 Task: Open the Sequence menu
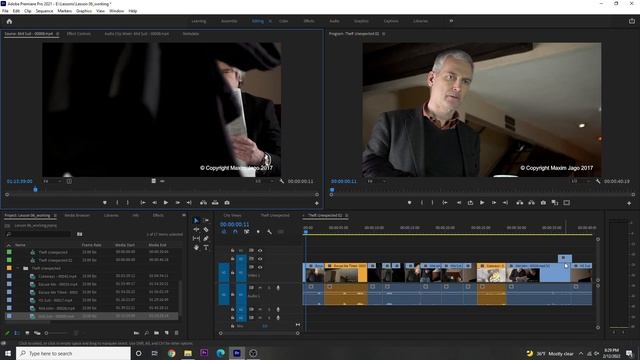(44, 11)
